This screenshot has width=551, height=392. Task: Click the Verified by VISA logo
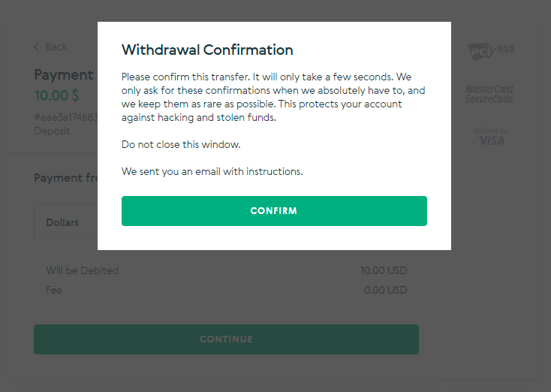[x=490, y=136]
